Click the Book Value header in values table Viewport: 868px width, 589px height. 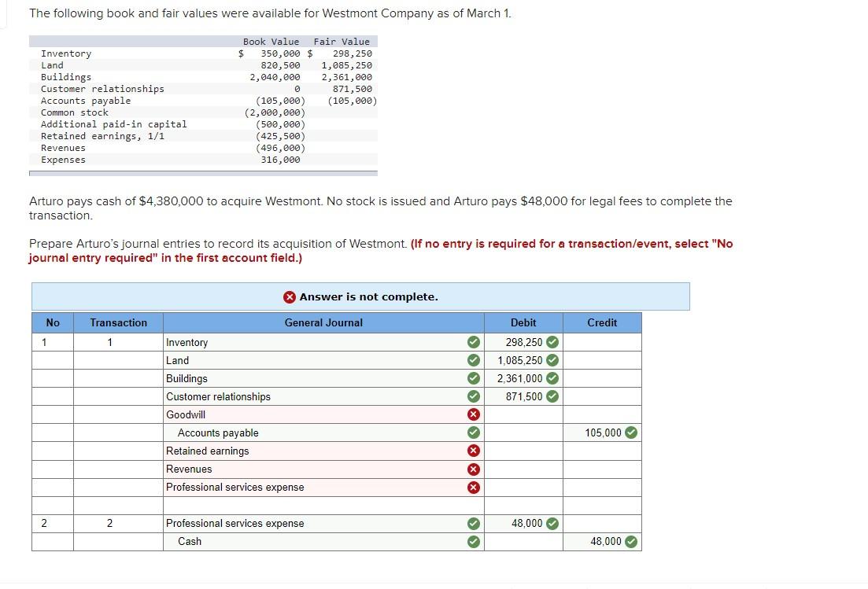271,42
